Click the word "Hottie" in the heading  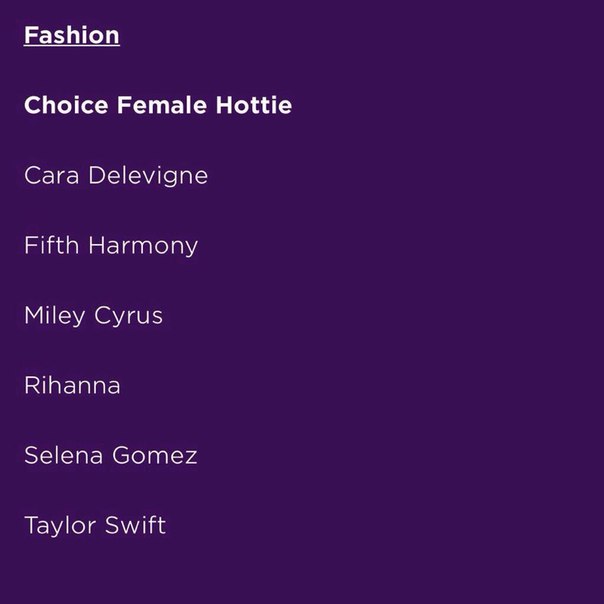254,106
